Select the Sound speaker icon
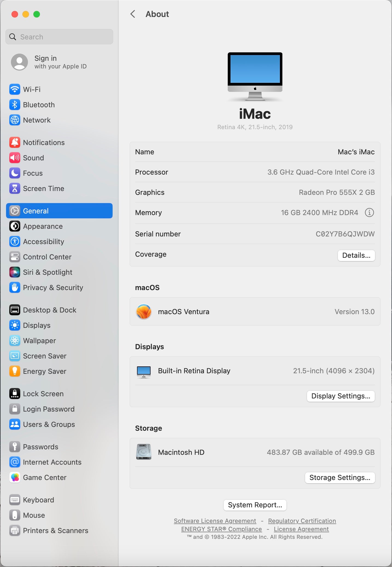Viewport: 392px width, 567px height. tap(15, 158)
